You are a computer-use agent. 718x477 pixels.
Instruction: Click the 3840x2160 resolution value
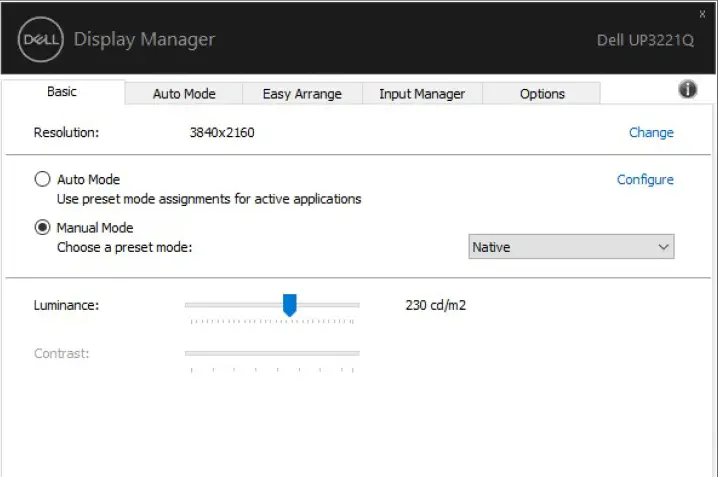click(x=222, y=132)
